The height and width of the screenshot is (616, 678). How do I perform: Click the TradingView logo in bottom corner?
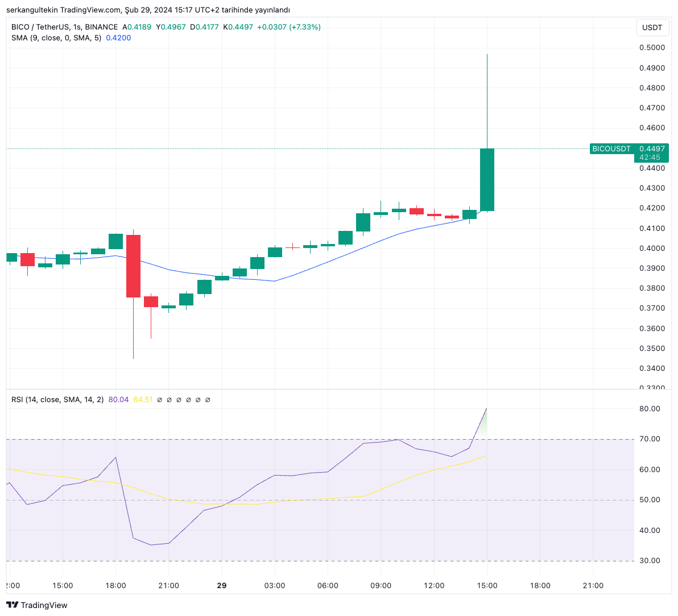(x=37, y=605)
